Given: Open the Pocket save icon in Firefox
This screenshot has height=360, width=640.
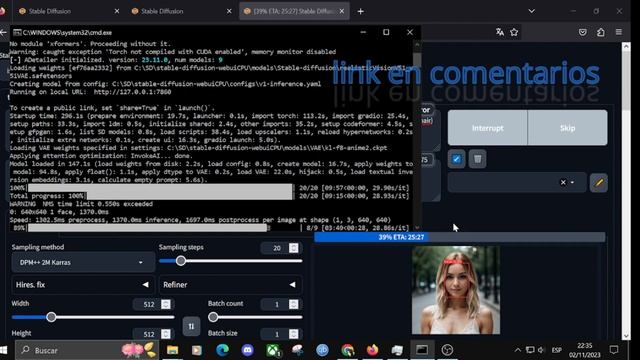Looking at the screenshot, I should coord(582,32).
